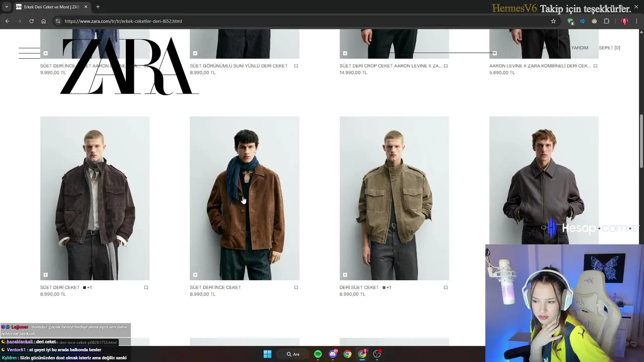Go to the ZARA logo homepage
The width and height of the screenshot is (644, 362).
click(x=129, y=66)
